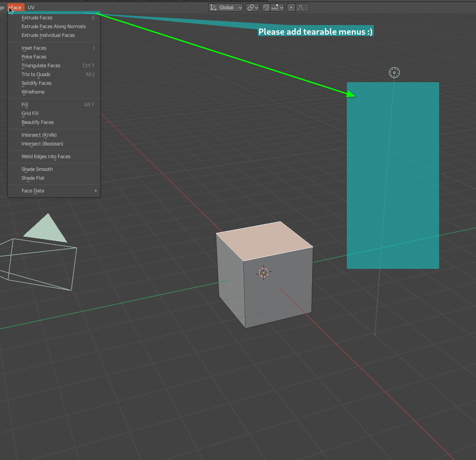Expand the Face Data submenu
Viewport: 476px width, 460px height.
[54, 191]
